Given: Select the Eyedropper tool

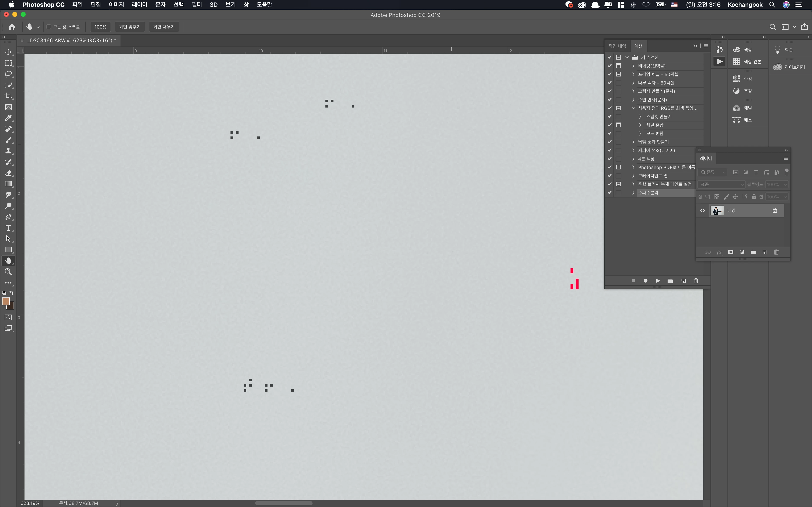Looking at the screenshot, I should tap(8, 118).
